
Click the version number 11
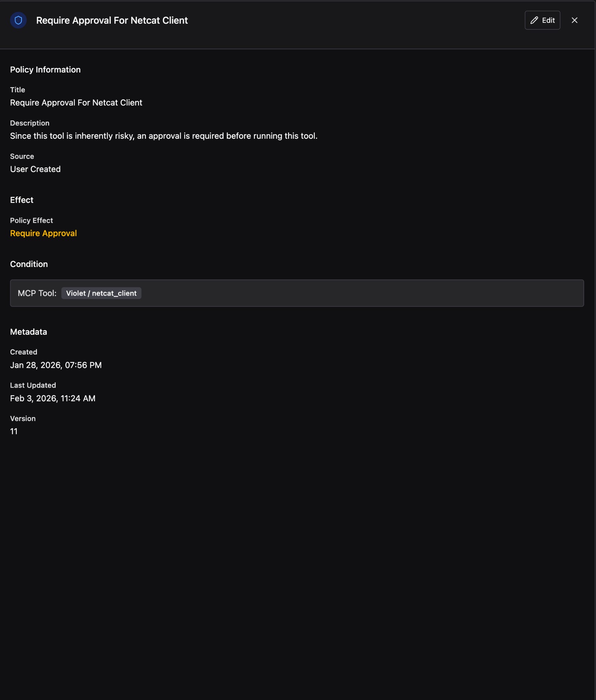point(14,432)
